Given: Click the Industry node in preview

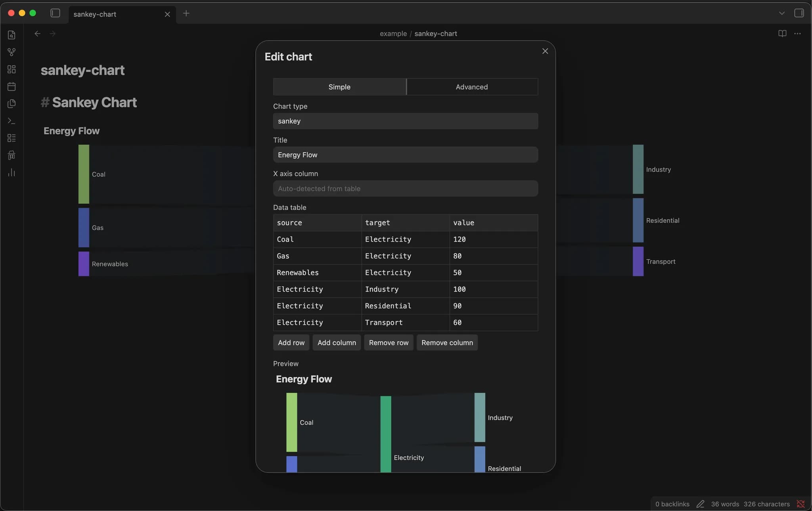Looking at the screenshot, I should (x=480, y=417).
